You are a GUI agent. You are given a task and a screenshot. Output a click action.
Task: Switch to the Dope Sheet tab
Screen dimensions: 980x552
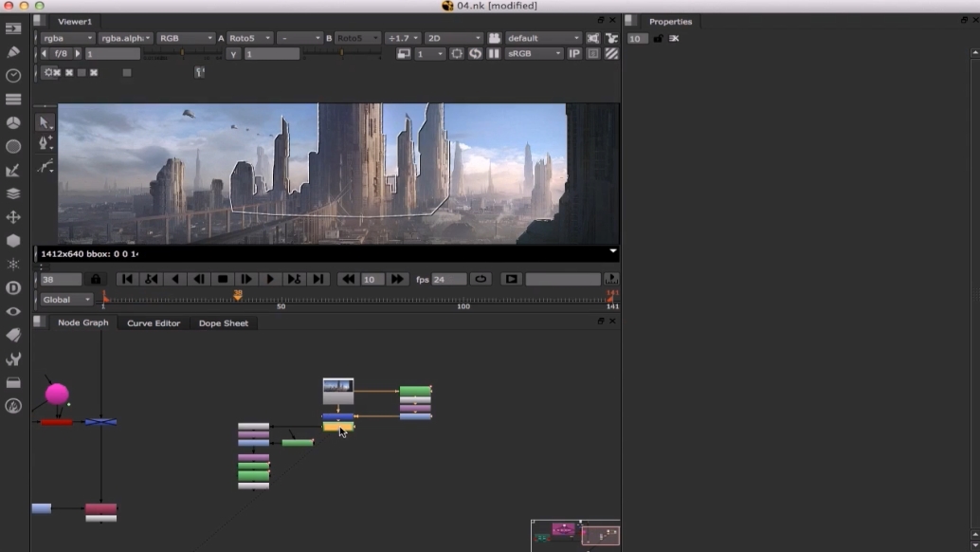coord(223,323)
